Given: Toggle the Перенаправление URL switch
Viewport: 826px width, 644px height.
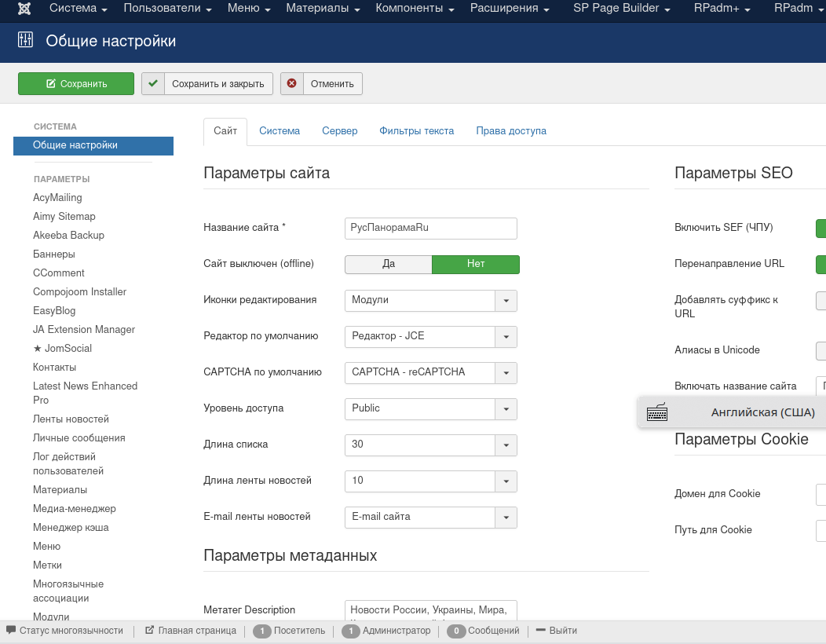Looking at the screenshot, I should 822,264.
